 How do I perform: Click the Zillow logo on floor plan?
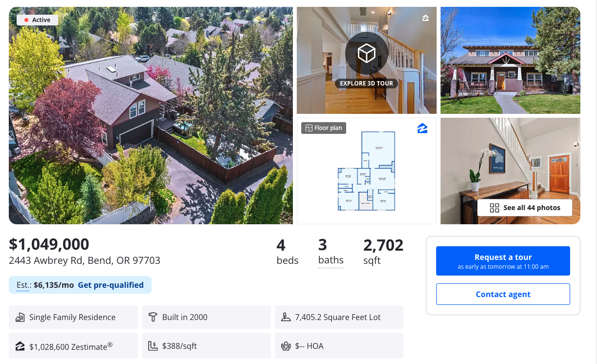click(422, 128)
